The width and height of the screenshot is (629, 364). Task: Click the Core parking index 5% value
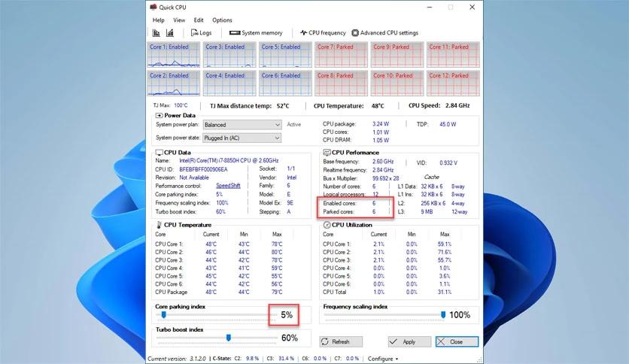287,315
